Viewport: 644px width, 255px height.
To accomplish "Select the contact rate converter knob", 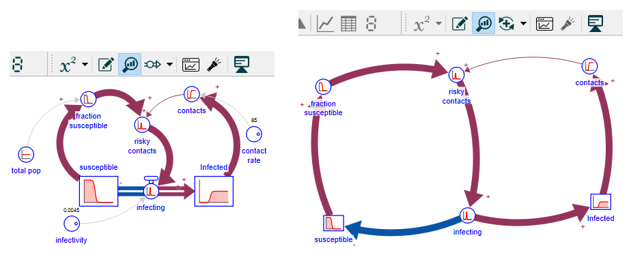I will tap(254, 134).
